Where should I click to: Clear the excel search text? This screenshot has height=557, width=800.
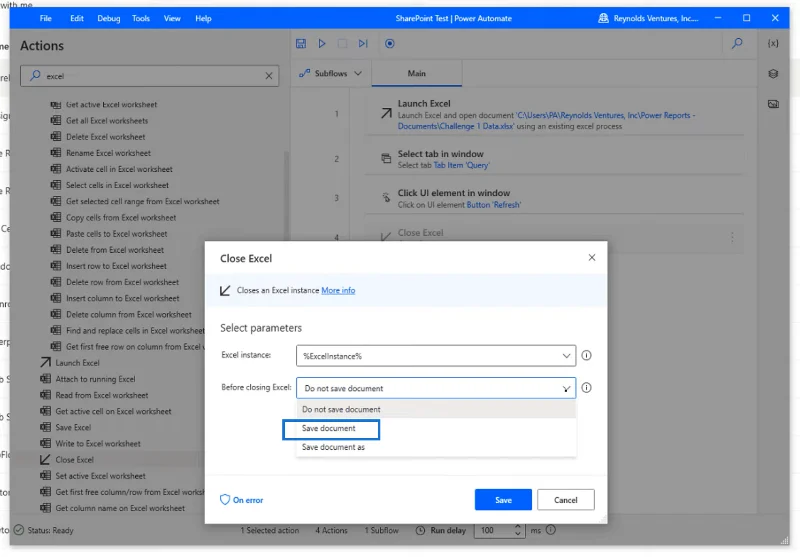tap(269, 76)
